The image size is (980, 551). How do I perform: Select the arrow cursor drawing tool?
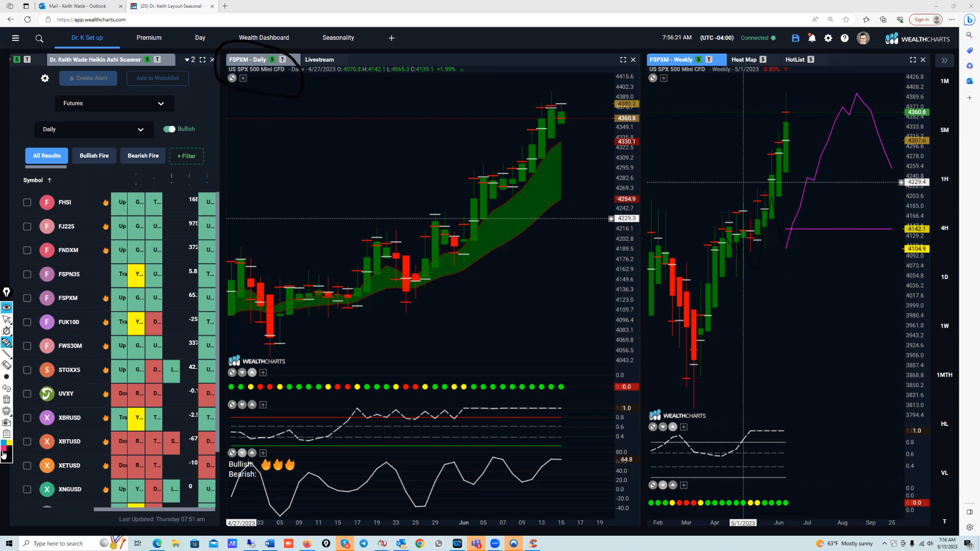(7, 319)
